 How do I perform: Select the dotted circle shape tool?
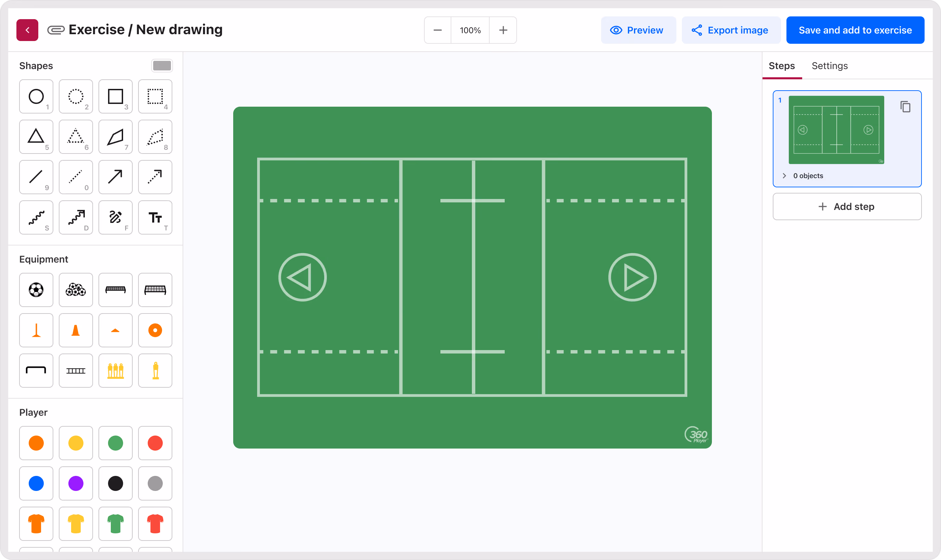pyautogui.click(x=76, y=96)
